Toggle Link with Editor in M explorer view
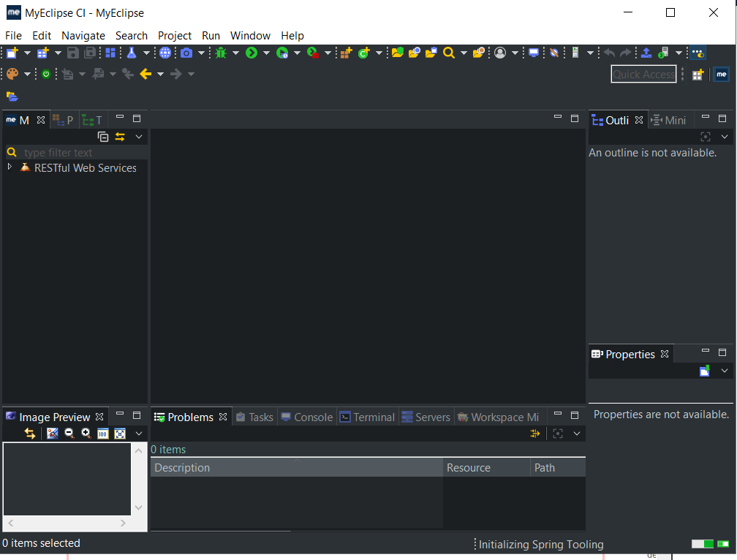 tap(120, 137)
